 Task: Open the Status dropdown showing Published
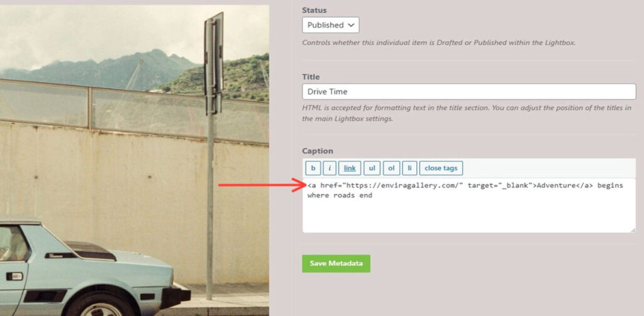click(x=330, y=25)
